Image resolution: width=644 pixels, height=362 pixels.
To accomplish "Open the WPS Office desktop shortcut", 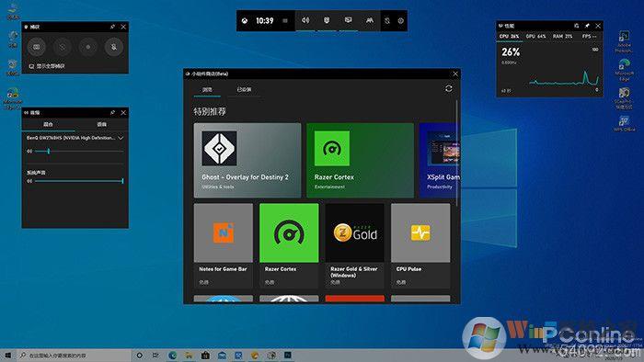I will click(x=624, y=123).
